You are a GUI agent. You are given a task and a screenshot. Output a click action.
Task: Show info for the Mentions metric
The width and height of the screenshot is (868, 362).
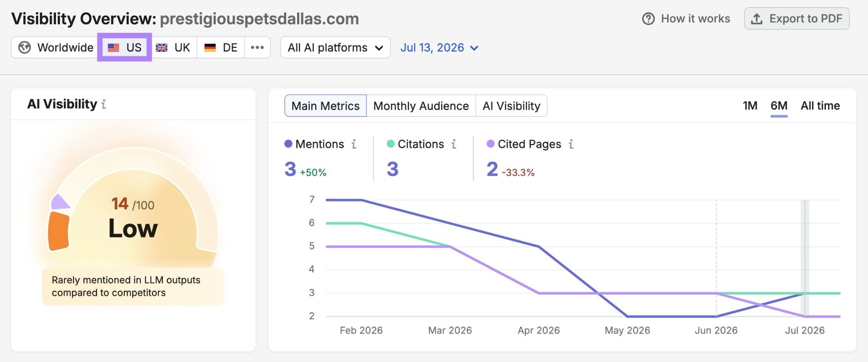pos(354,144)
